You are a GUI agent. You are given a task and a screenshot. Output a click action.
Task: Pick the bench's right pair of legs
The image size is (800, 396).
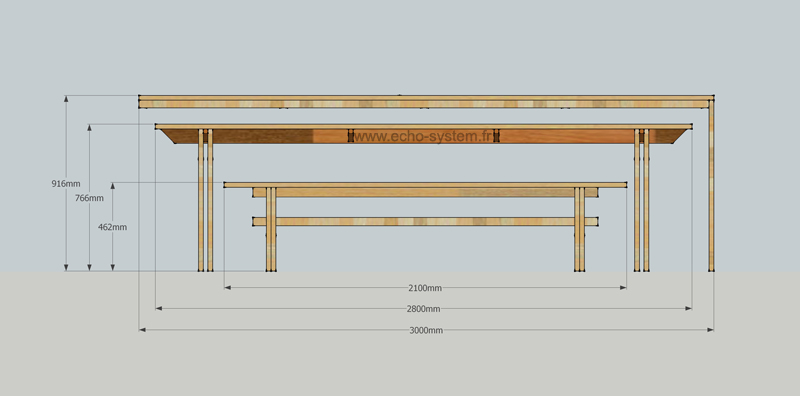pos(580,229)
